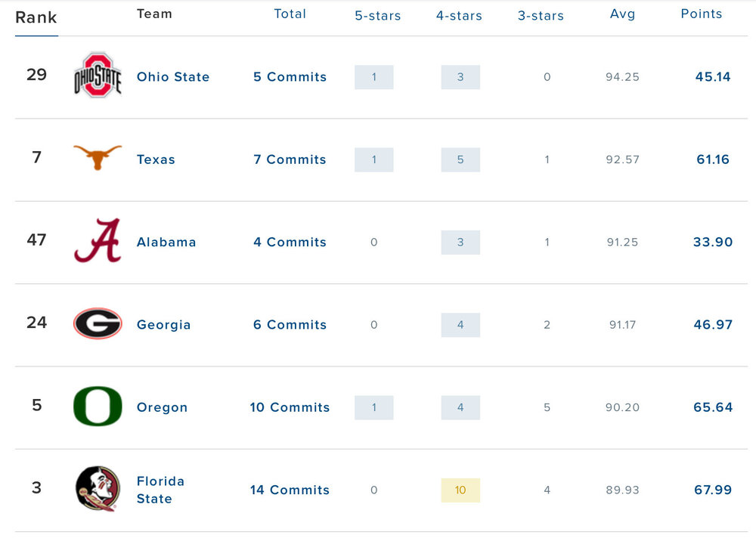Click the Florida State Seminoles logo

pos(98,488)
